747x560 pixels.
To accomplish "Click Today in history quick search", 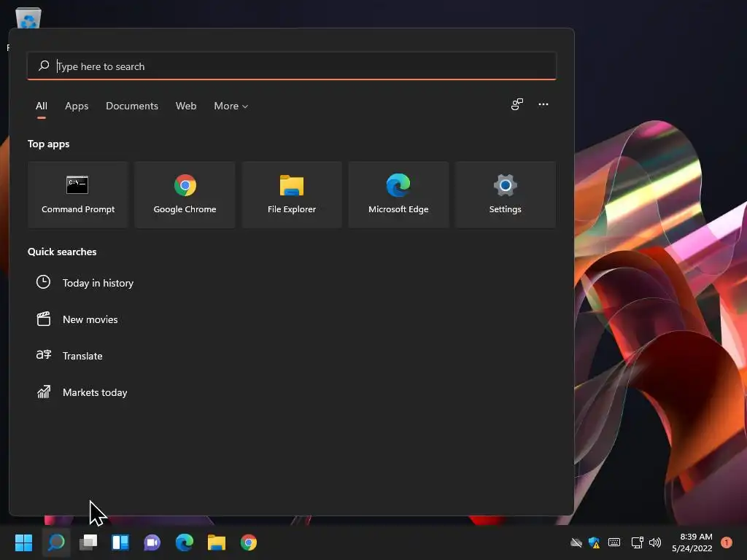I will coord(98,283).
